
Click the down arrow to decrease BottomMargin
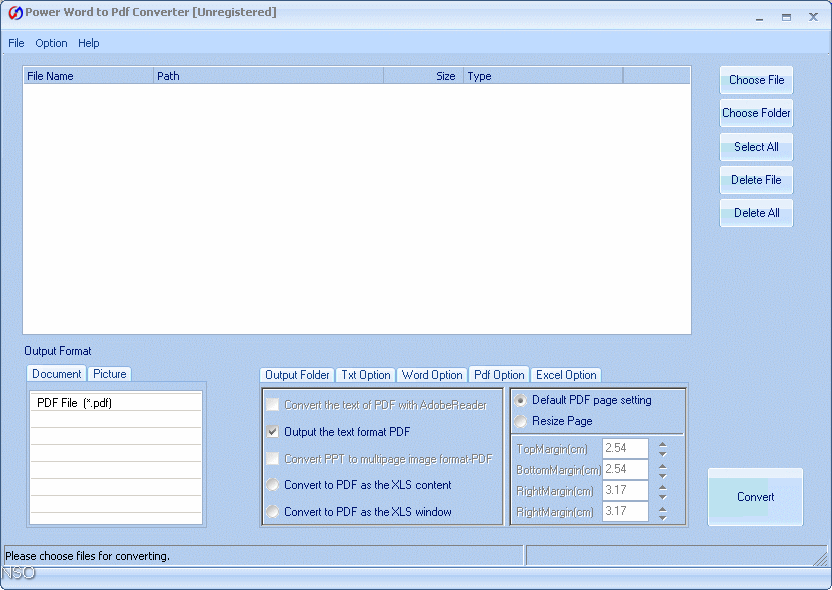point(662,473)
